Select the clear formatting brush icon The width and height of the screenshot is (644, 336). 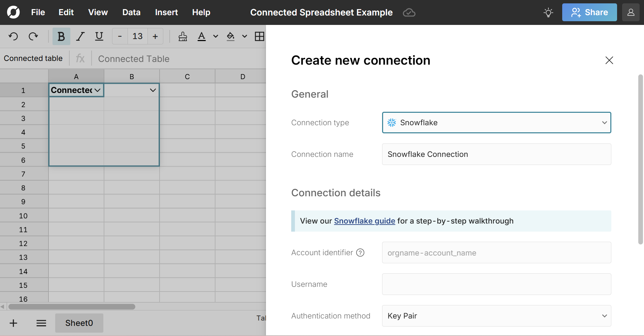click(x=183, y=36)
